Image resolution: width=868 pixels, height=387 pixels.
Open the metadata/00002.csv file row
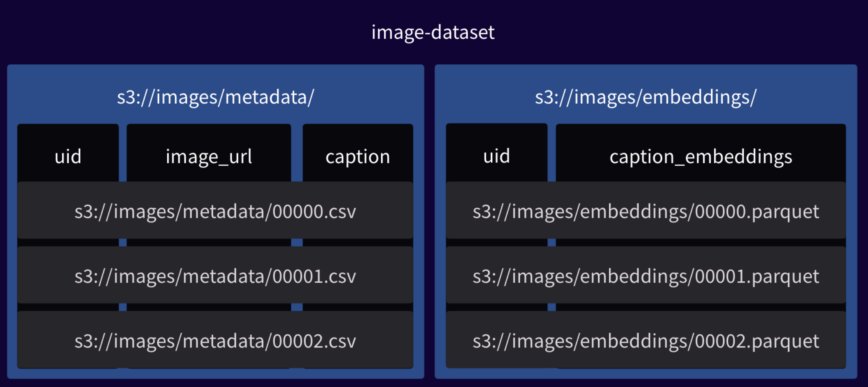coord(215,340)
